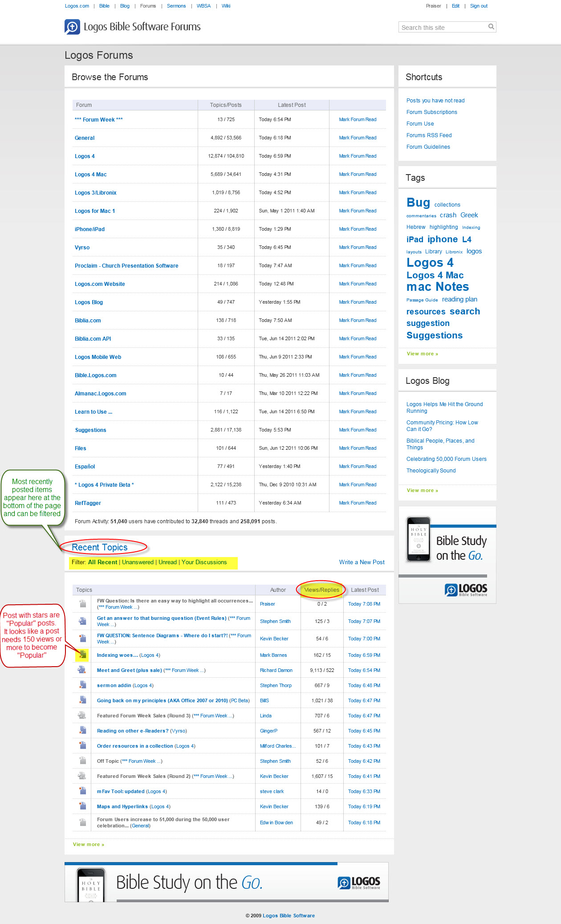This screenshot has width=561, height=924.
Task: Filter recent topics by Unanswered
Action: click(x=138, y=562)
